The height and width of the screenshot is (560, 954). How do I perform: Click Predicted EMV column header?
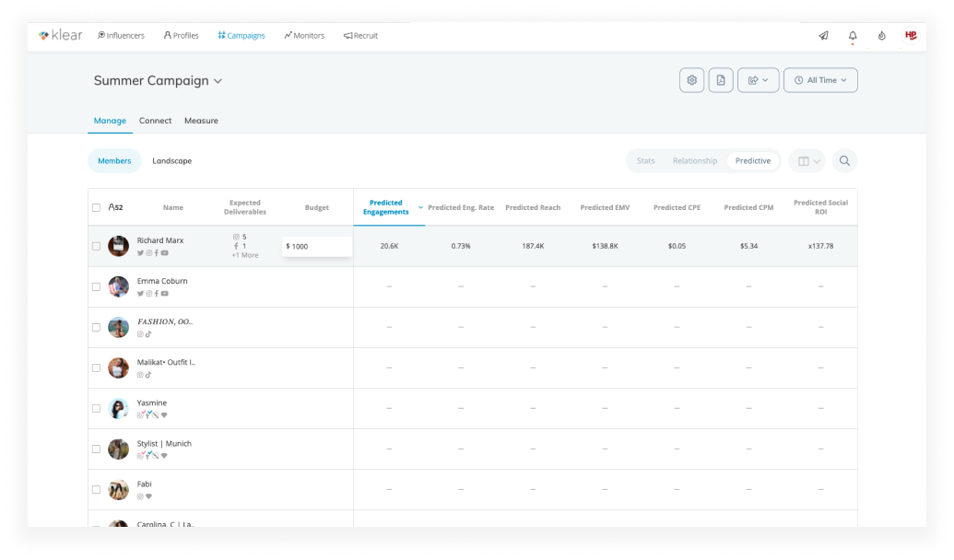[x=605, y=207]
